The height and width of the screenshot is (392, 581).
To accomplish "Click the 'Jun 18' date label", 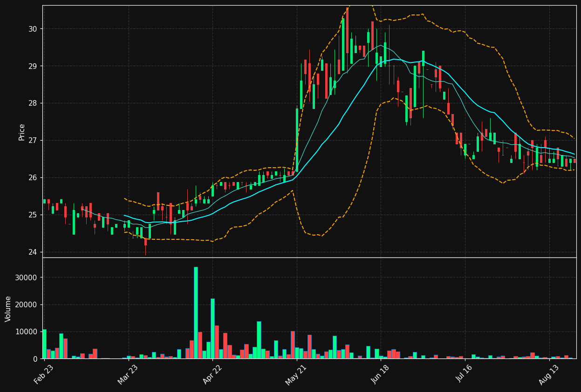I will (x=380, y=375).
